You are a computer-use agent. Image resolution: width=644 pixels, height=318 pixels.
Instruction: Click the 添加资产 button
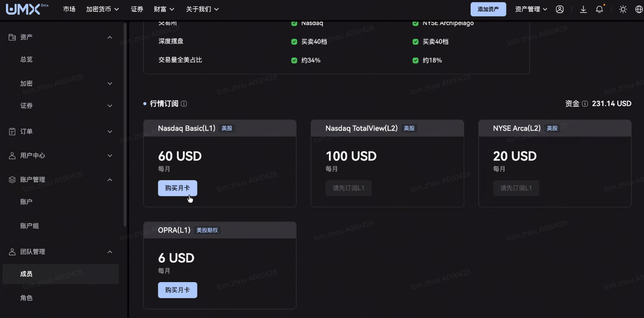coord(488,9)
